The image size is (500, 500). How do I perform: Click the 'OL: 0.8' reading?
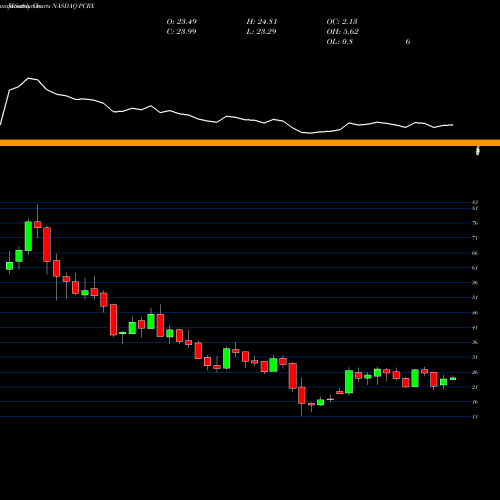pos(340,42)
